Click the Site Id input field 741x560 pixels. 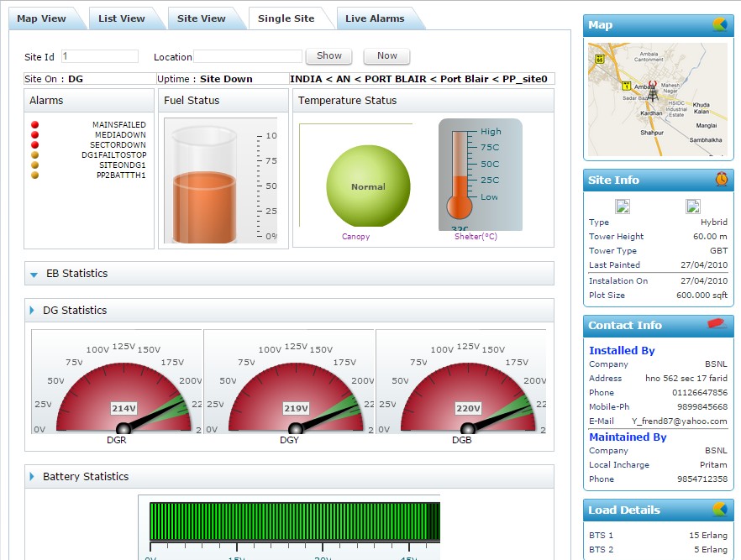pyautogui.click(x=99, y=56)
